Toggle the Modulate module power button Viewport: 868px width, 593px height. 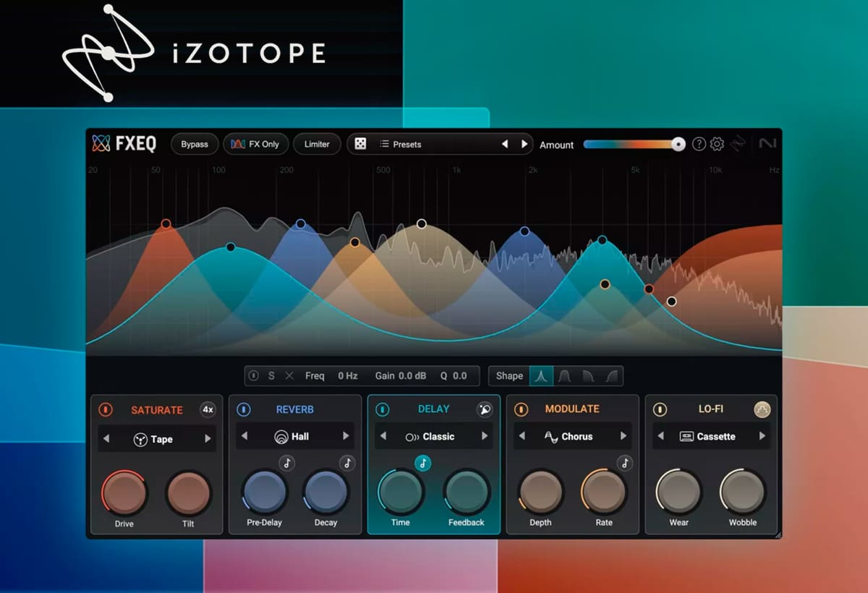(521, 410)
